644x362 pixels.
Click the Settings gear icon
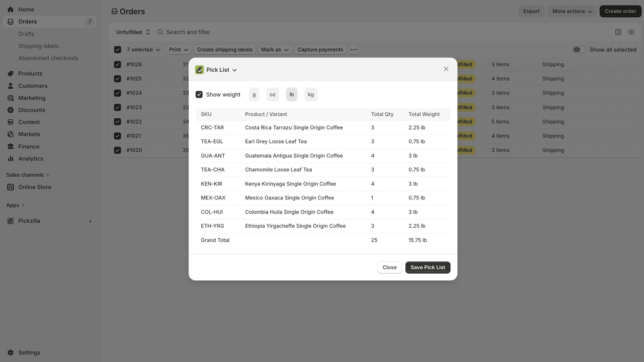click(x=10, y=353)
